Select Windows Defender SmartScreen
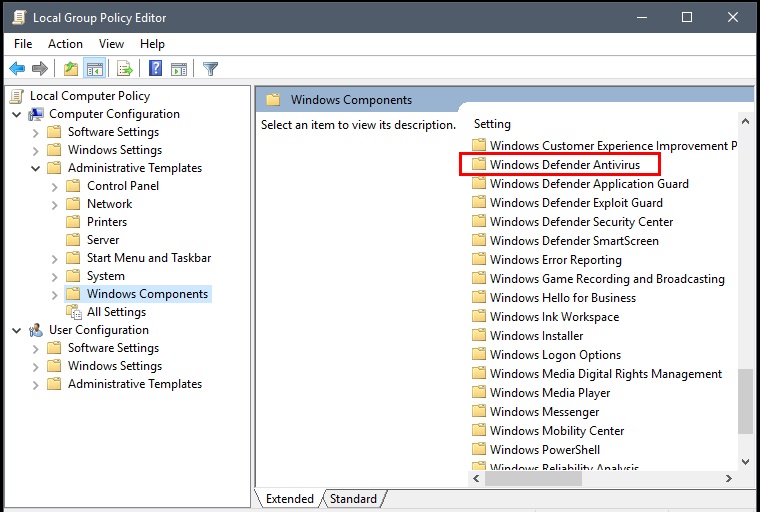This screenshot has width=760, height=512. (x=574, y=240)
